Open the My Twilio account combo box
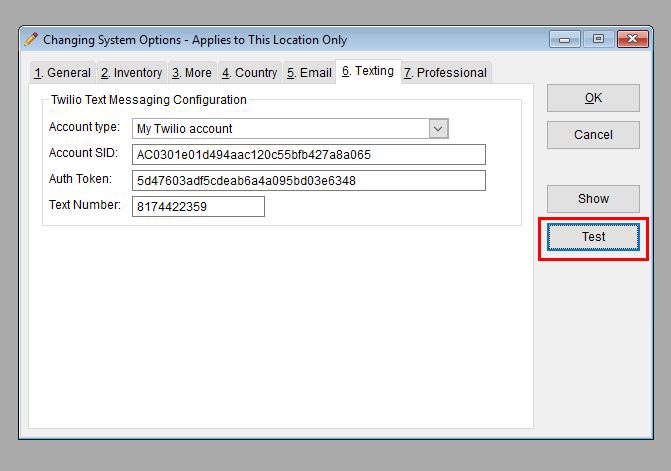The width and height of the screenshot is (671, 471). coord(290,129)
